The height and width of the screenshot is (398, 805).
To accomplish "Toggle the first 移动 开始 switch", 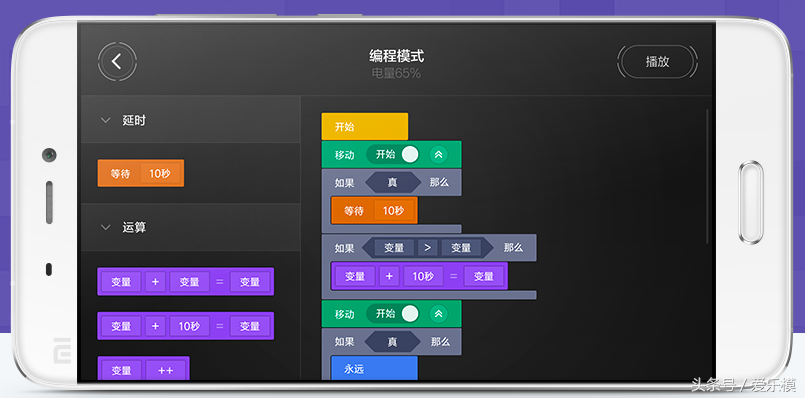I will coord(392,155).
